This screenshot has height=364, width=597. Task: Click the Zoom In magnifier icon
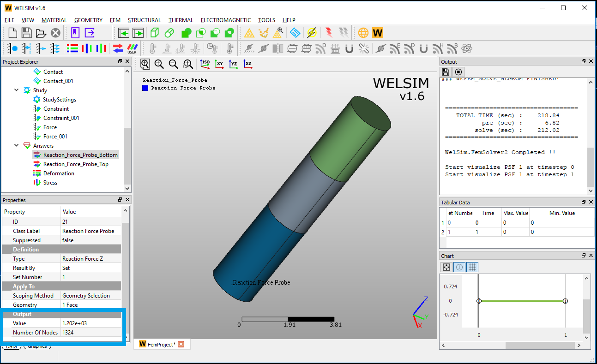[x=159, y=64]
